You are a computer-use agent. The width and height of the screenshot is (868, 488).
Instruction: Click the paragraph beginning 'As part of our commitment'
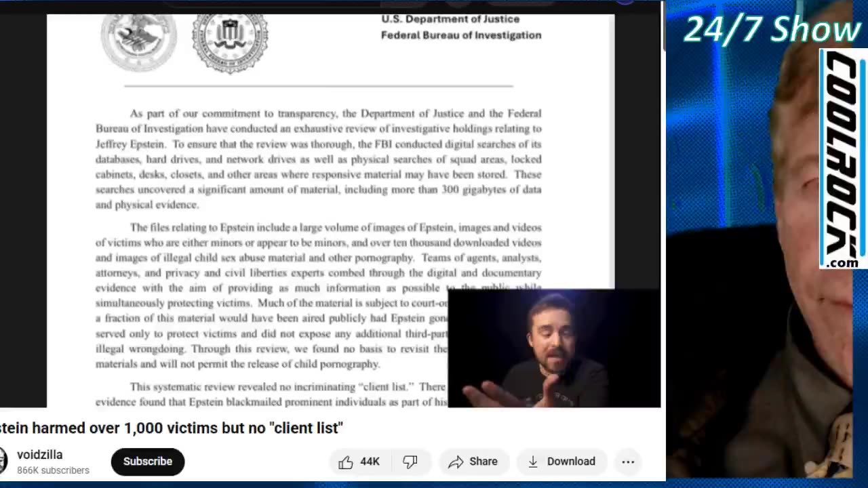tap(318, 159)
